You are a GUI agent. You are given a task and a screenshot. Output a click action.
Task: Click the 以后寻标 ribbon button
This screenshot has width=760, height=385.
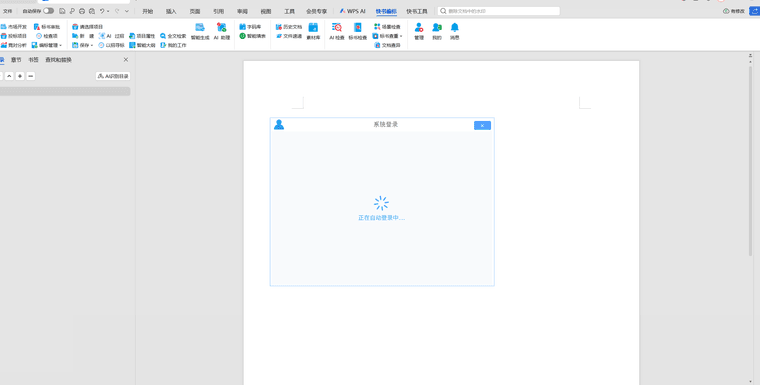[x=111, y=45]
